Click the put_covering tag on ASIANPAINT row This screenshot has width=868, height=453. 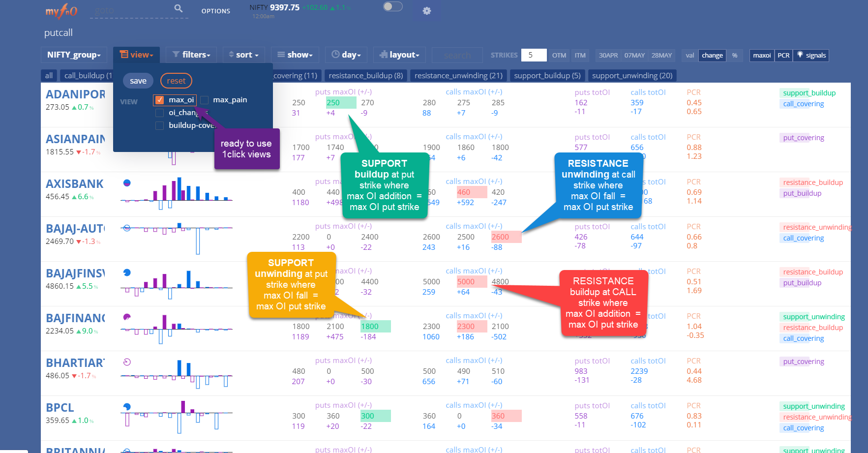pos(804,138)
